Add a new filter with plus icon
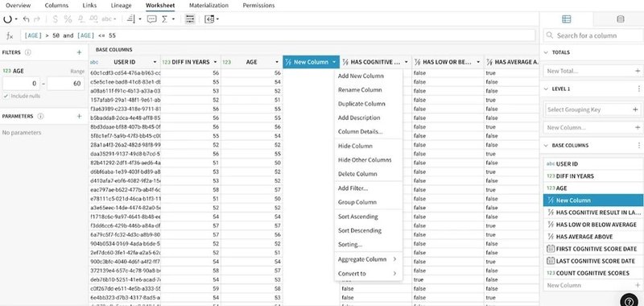 click(79, 52)
